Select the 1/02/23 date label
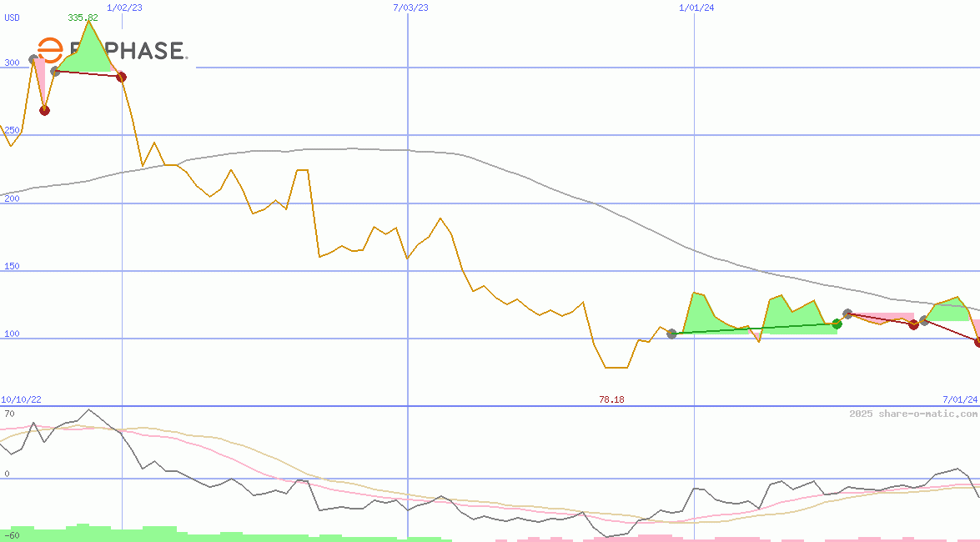 point(124,8)
